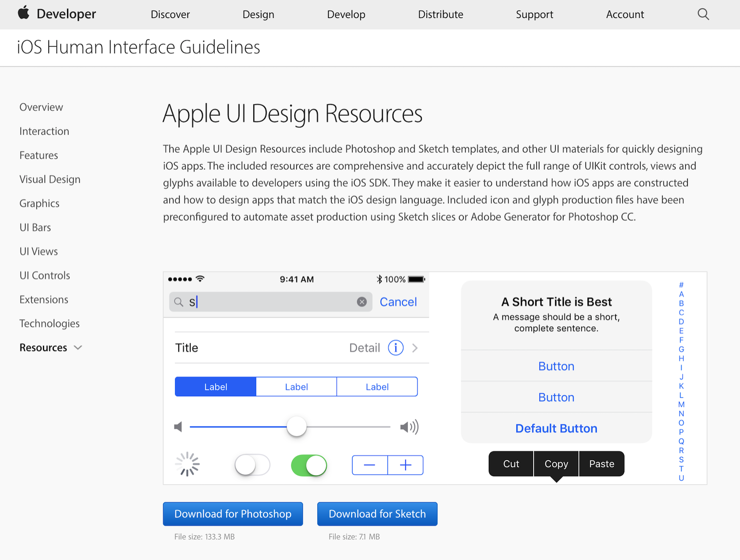The height and width of the screenshot is (560, 740).
Task: Click the battery icon in status bar
Action: [x=417, y=279]
